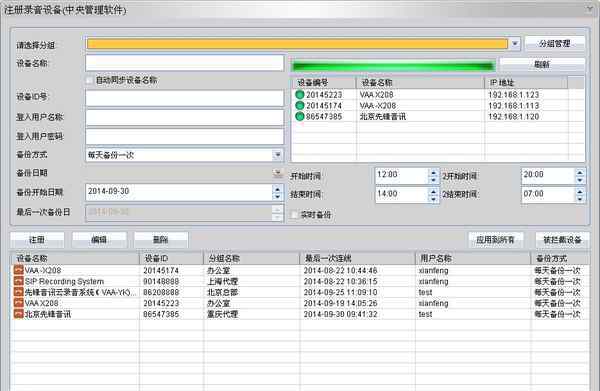Click the 应用到所有 button
Viewport: 600px width, 391px height.
495,240
